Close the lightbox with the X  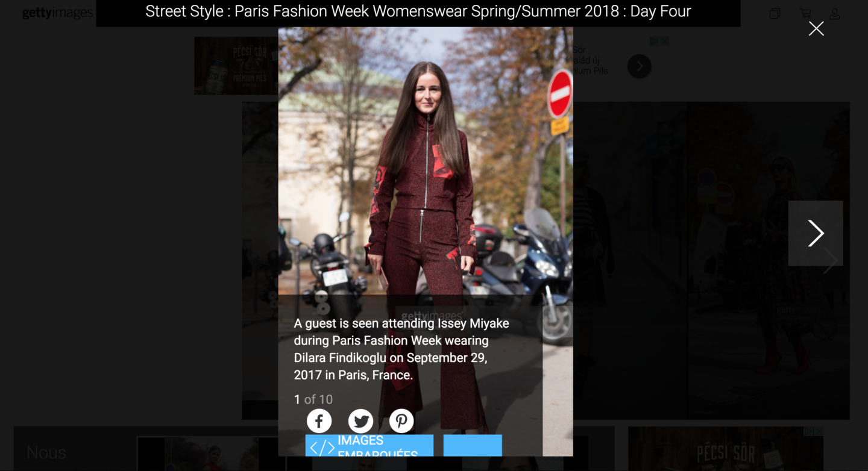point(816,28)
